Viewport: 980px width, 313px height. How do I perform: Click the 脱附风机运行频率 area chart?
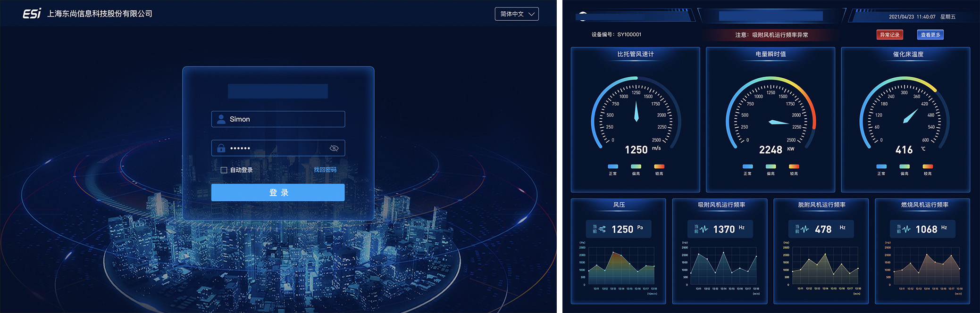[825, 266]
